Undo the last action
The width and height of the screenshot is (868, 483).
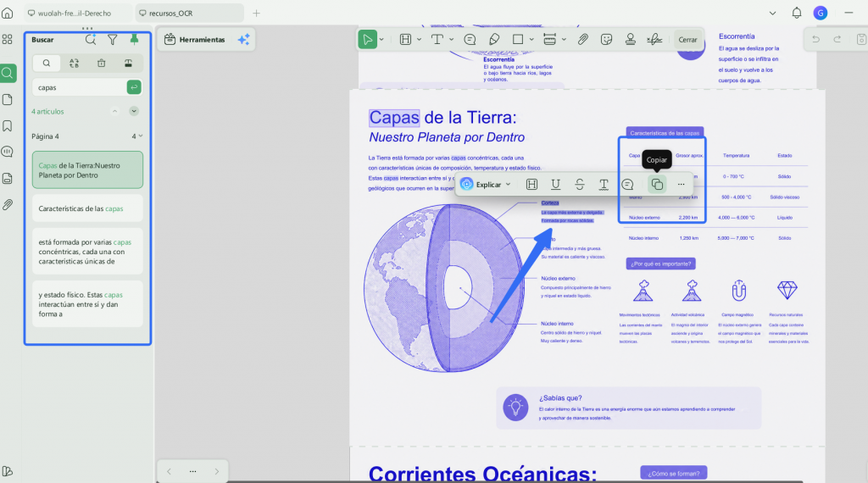click(x=815, y=39)
